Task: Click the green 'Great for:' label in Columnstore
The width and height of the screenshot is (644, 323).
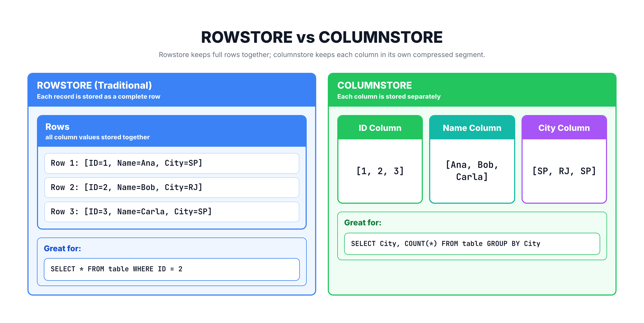Action: click(x=362, y=223)
